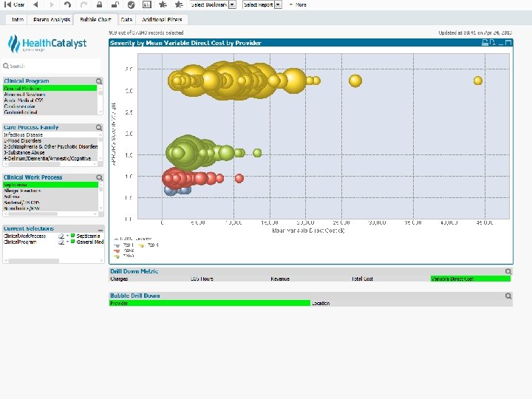Image resolution: width=532 pixels, height=399 pixels.
Task: Click green indicator next to General Med
Action: (72, 242)
